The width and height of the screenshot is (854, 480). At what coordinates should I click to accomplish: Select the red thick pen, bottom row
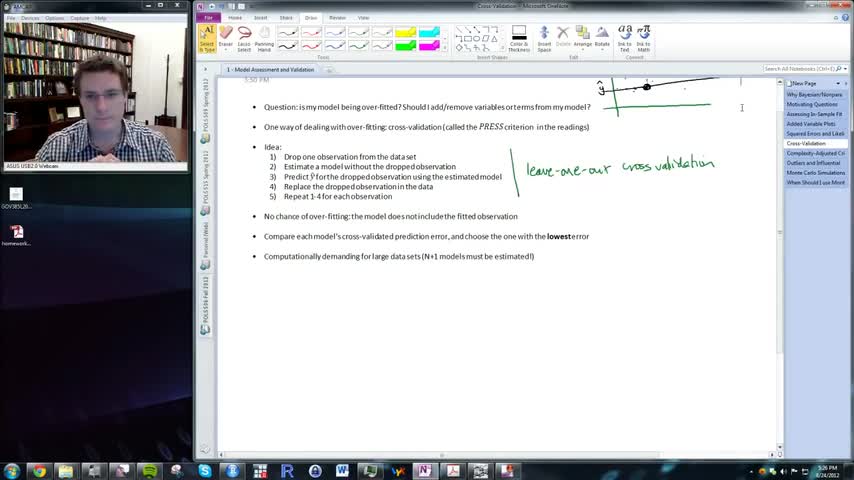click(311, 46)
